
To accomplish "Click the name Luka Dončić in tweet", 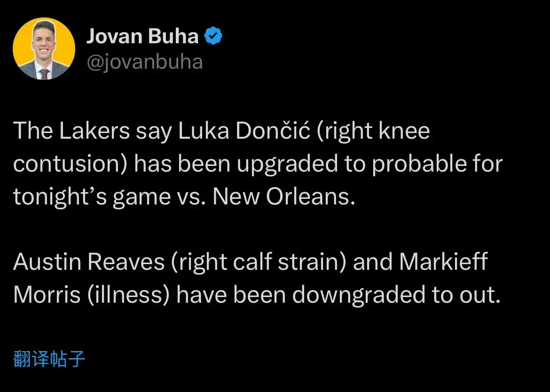I will [x=244, y=132].
